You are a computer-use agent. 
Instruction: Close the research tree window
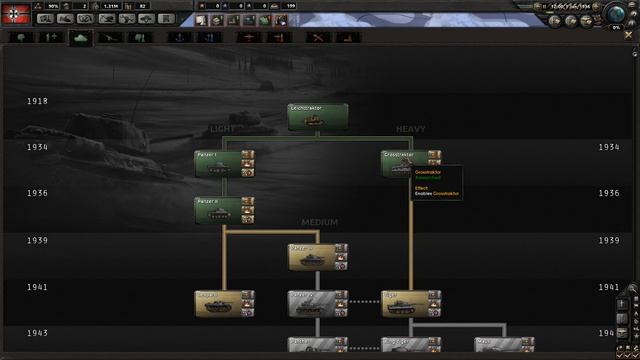pyautogui.click(x=628, y=36)
